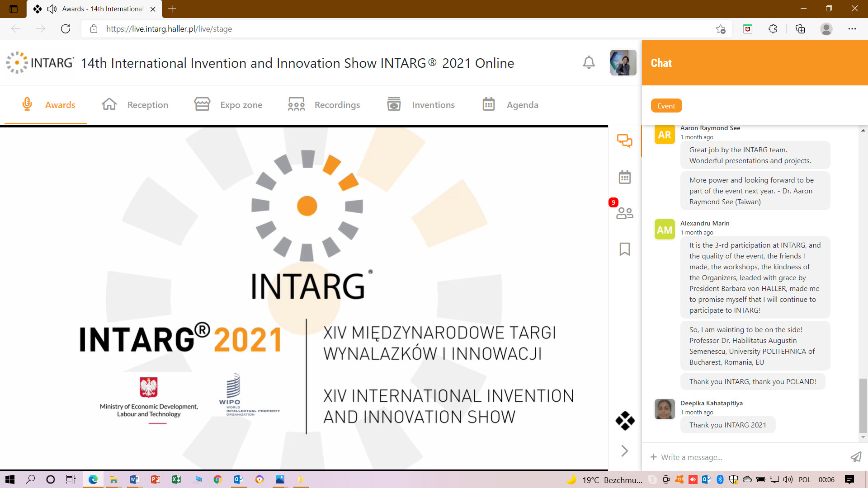Viewport: 868px width, 488px height.
Task: Open the calendar sidebar icon
Action: pos(625,177)
